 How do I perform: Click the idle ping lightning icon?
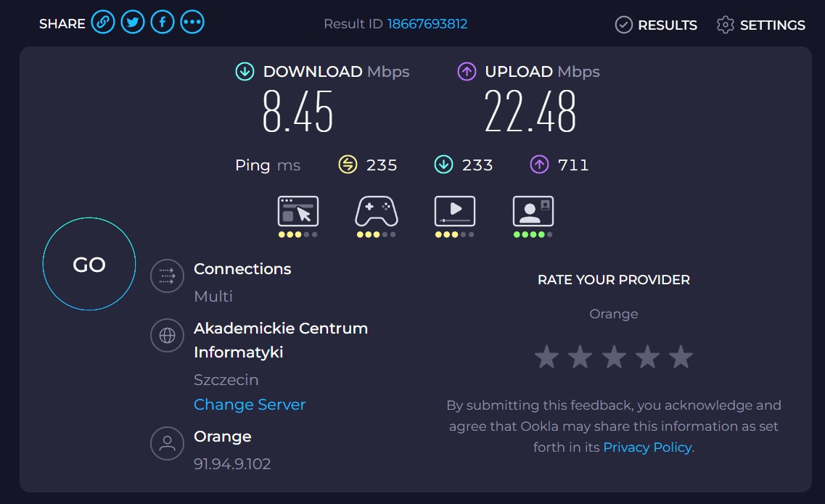[346, 165]
